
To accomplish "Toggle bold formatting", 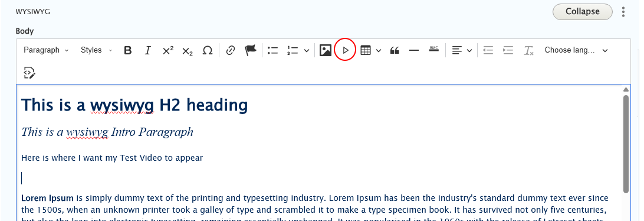I will click(128, 51).
